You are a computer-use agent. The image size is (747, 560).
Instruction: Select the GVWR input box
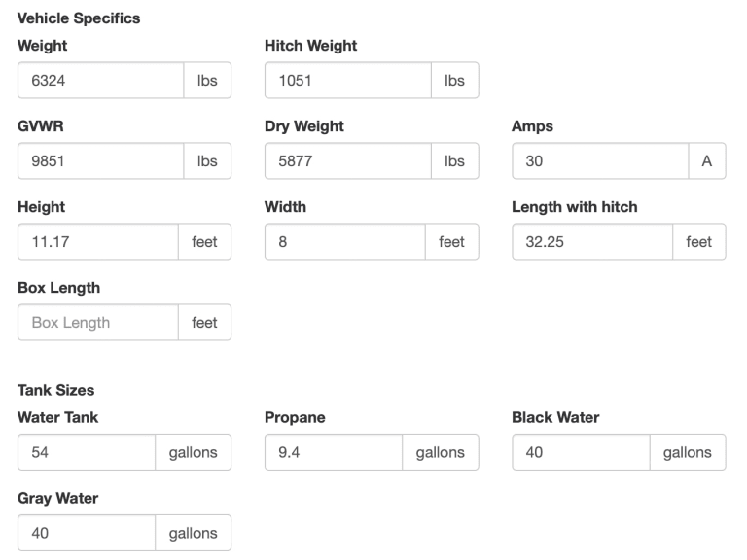tap(100, 161)
